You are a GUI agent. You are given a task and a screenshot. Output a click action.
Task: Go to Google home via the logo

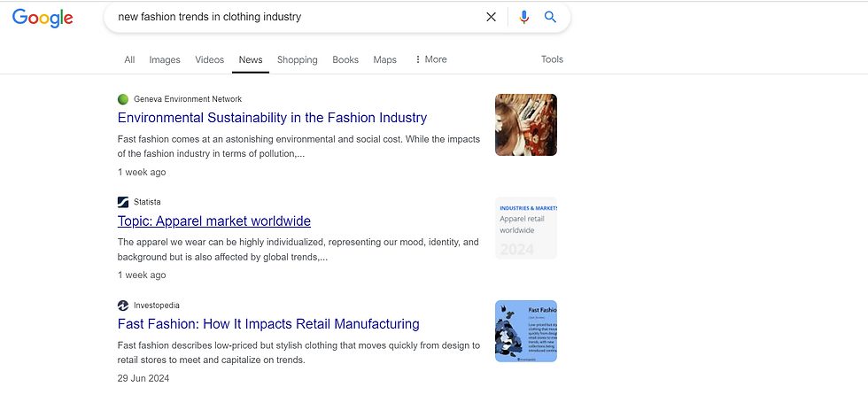click(43, 18)
